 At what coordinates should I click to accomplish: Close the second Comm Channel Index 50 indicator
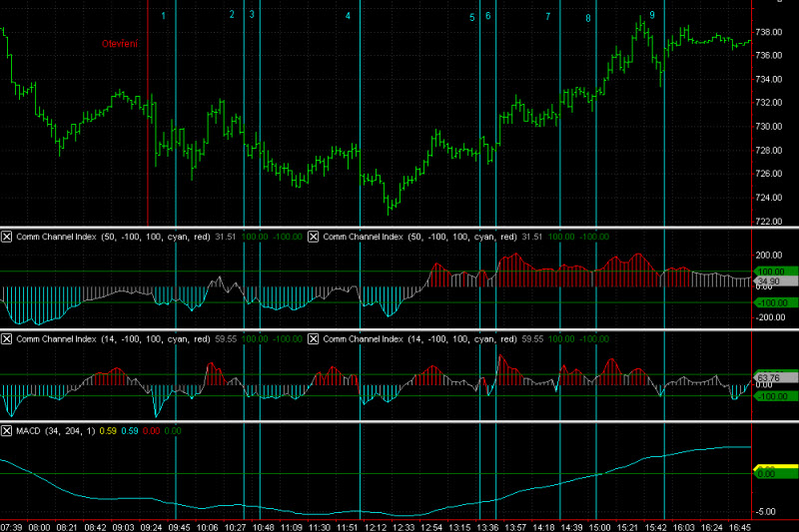tap(313, 237)
